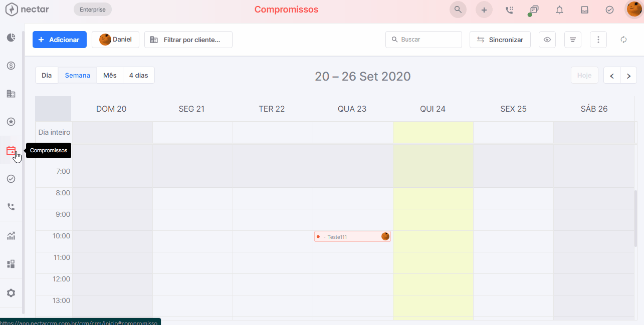
Task: Click the Sincronizar button
Action: point(500,40)
